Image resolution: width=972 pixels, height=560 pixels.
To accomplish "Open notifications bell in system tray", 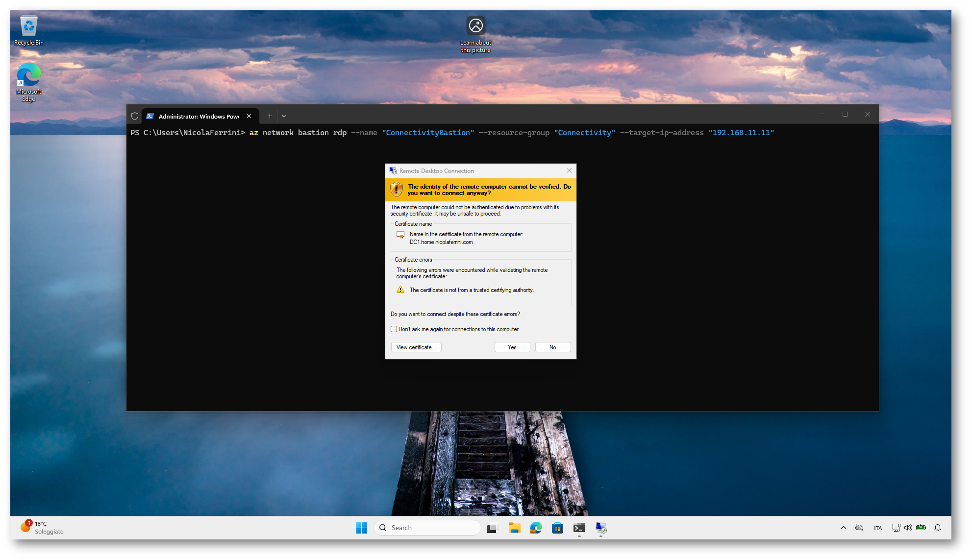I will click(x=937, y=528).
